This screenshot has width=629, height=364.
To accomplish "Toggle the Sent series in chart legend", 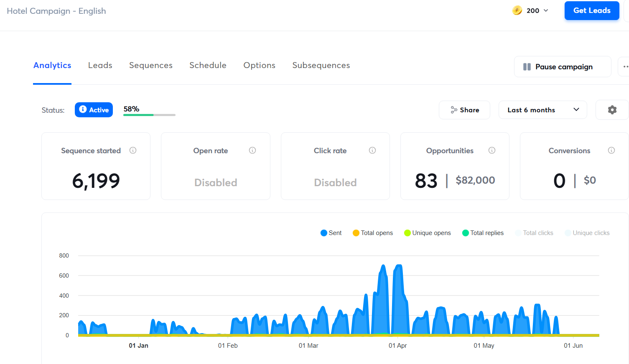I will coord(331,233).
